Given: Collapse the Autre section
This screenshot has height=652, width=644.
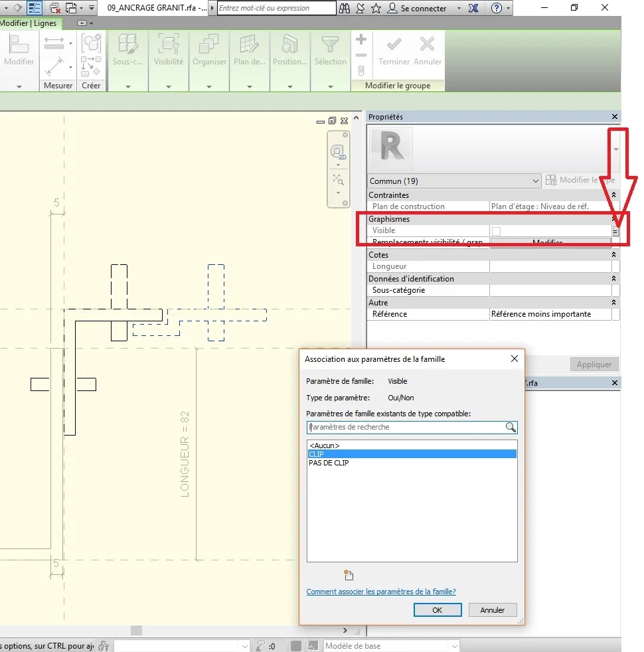Looking at the screenshot, I should pyautogui.click(x=613, y=303).
